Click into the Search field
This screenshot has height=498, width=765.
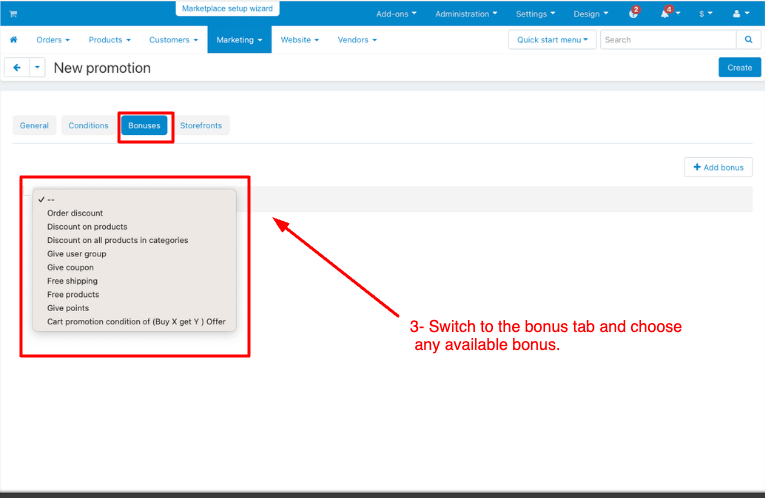668,40
